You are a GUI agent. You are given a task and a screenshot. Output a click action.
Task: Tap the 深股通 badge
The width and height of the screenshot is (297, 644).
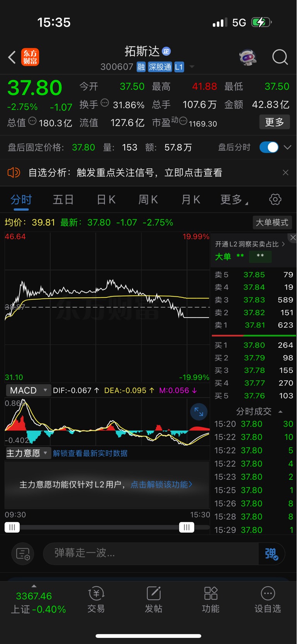pyautogui.click(x=160, y=67)
